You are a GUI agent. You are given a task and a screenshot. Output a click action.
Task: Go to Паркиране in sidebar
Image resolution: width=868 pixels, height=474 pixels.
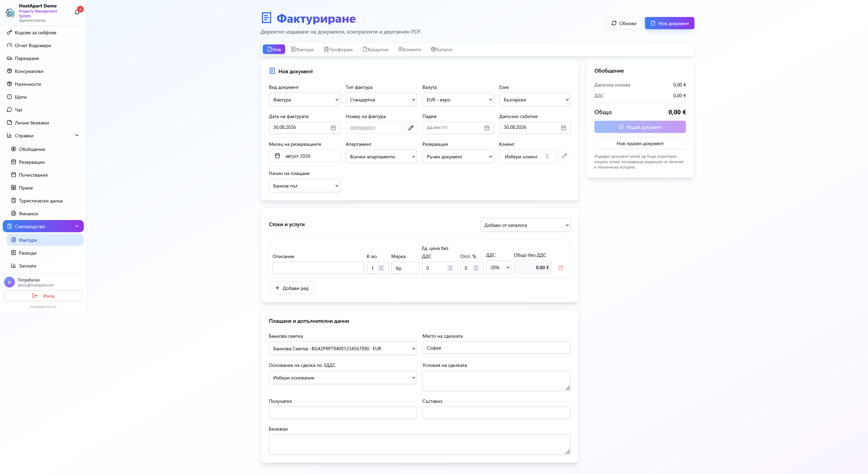pos(43,58)
